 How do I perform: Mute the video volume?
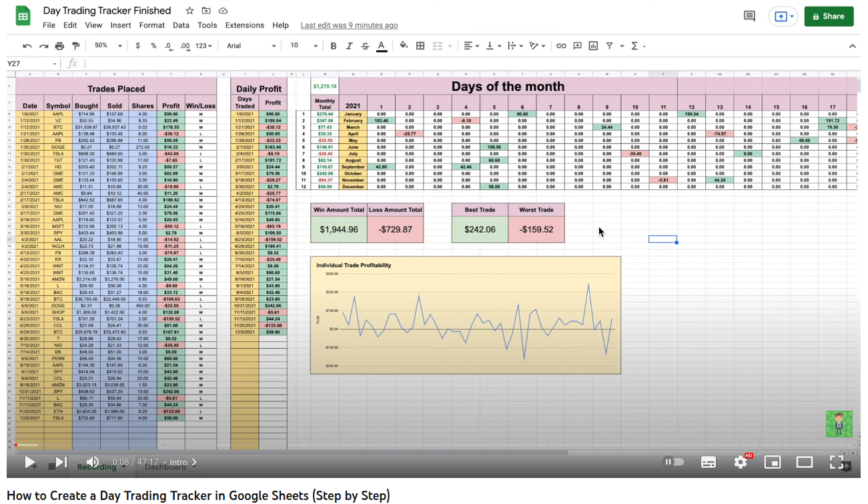click(x=92, y=462)
